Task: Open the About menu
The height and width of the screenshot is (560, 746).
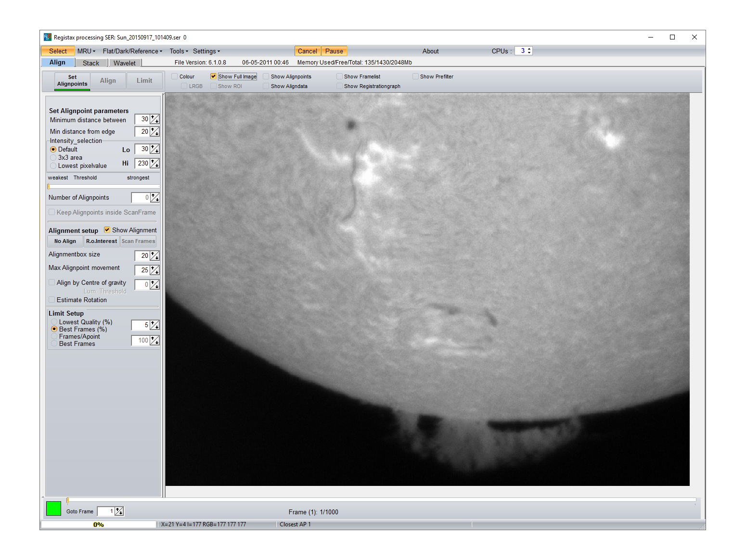Action: (x=430, y=51)
